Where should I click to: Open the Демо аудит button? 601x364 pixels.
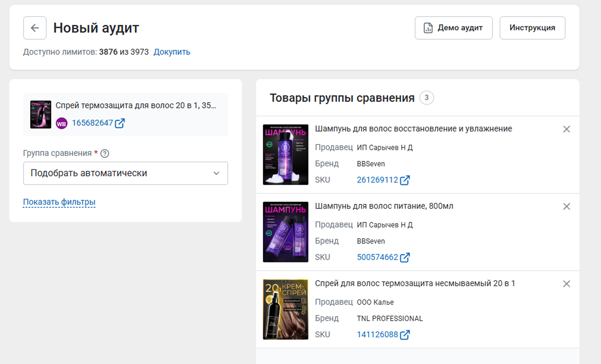coord(453,28)
